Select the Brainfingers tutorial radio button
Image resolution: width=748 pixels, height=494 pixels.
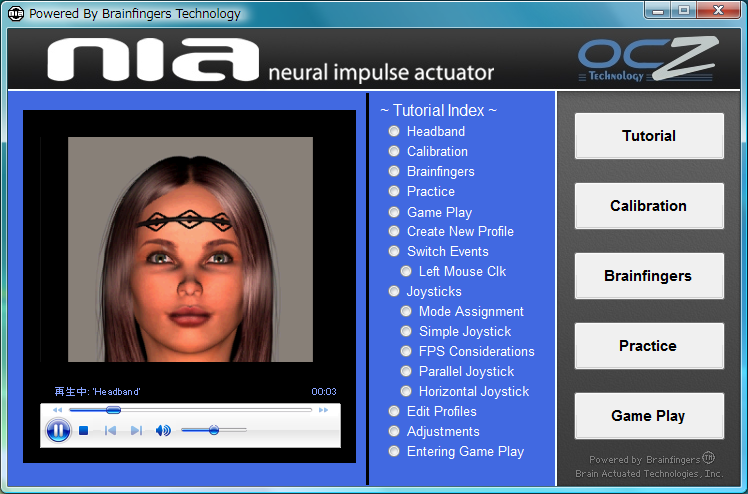click(x=394, y=171)
